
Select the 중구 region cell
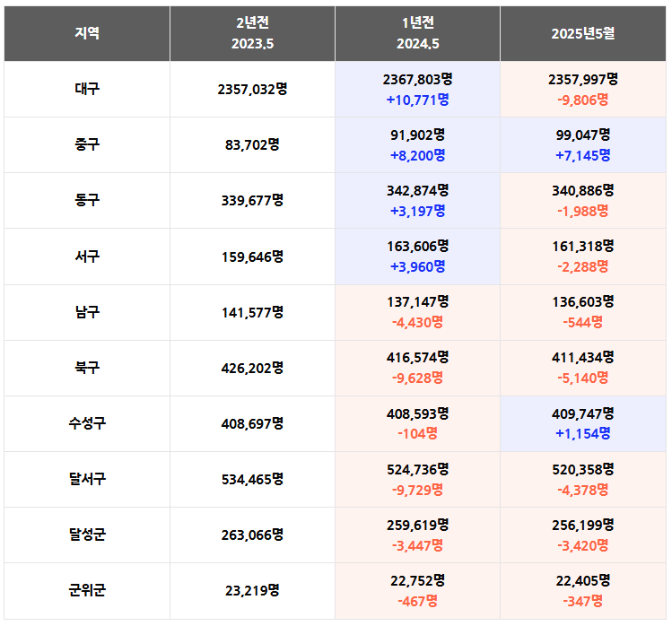[x=87, y=144]
